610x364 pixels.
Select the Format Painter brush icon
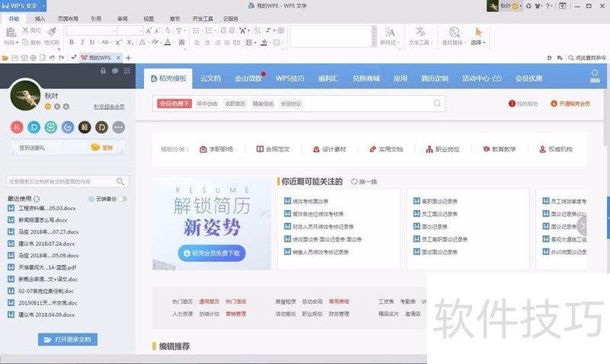tap(51, 31)
